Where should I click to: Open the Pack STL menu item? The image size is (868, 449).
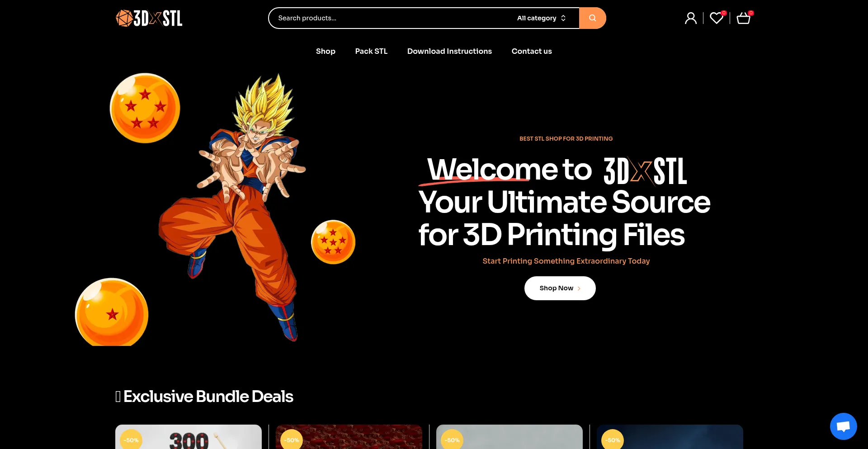(371, 51)
